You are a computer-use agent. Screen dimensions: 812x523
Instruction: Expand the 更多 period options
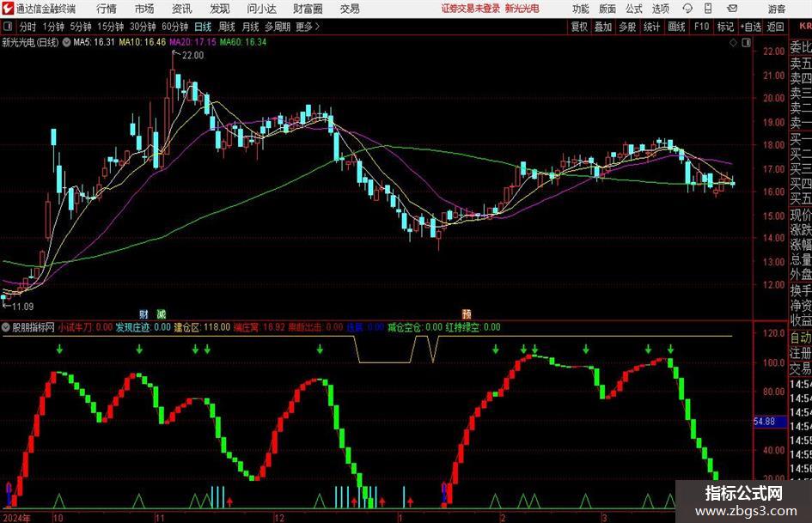click(x=308, y=27)
